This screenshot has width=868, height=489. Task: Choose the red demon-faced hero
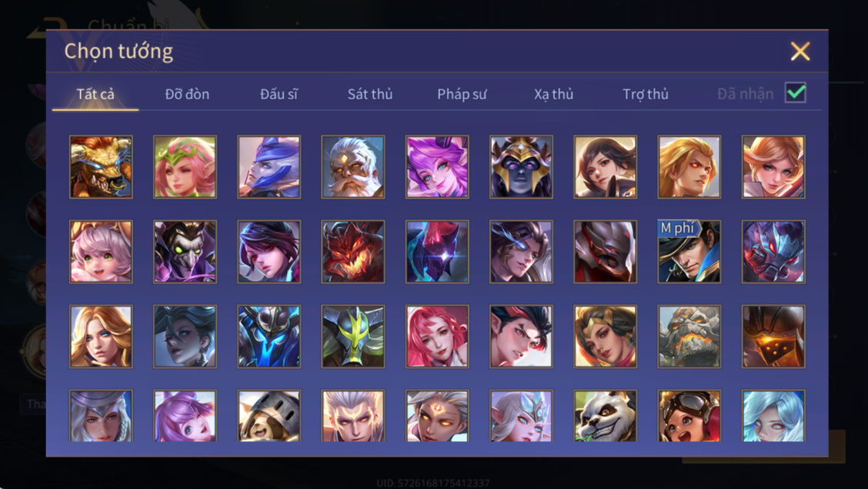(352, 251)
